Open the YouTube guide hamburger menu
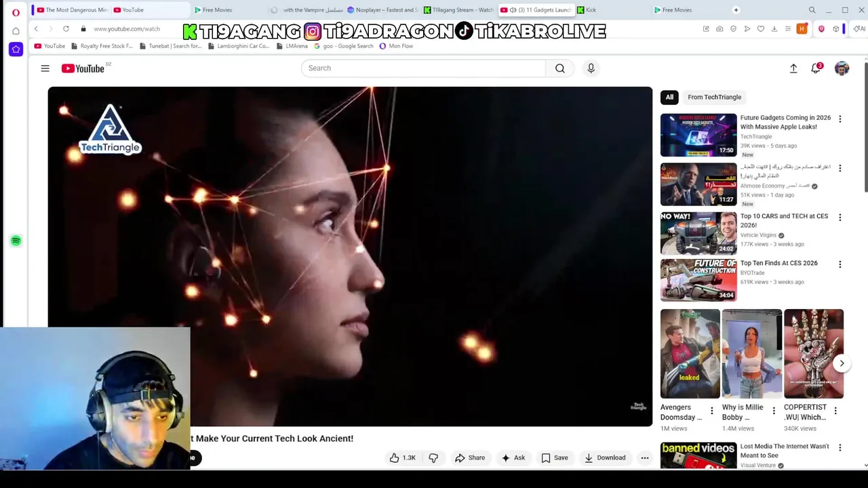The image size is (868, 488). point(45,68)
